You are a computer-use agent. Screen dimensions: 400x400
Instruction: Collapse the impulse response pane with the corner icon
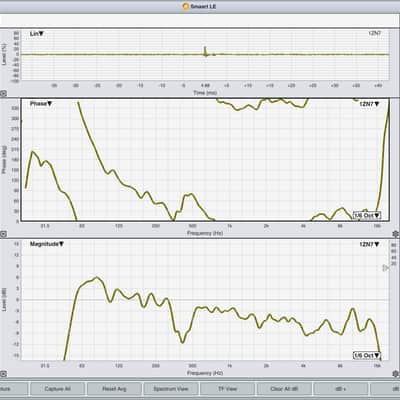click(3, 93)
